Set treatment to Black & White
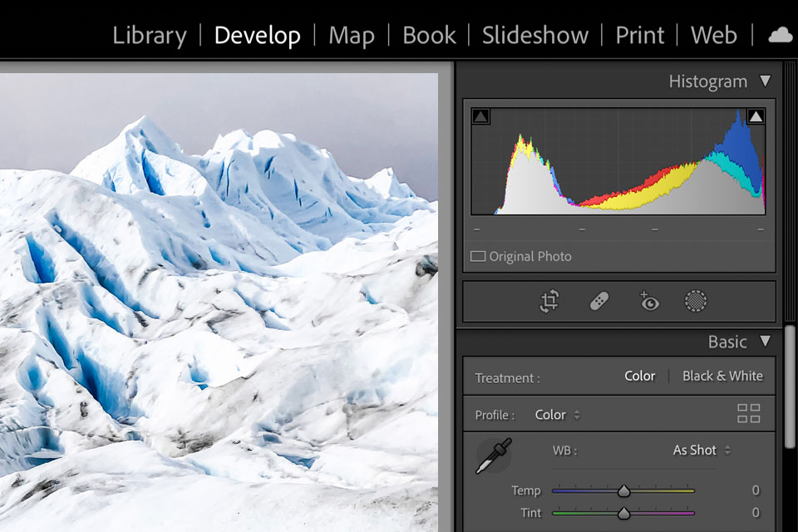 (722, 376)
